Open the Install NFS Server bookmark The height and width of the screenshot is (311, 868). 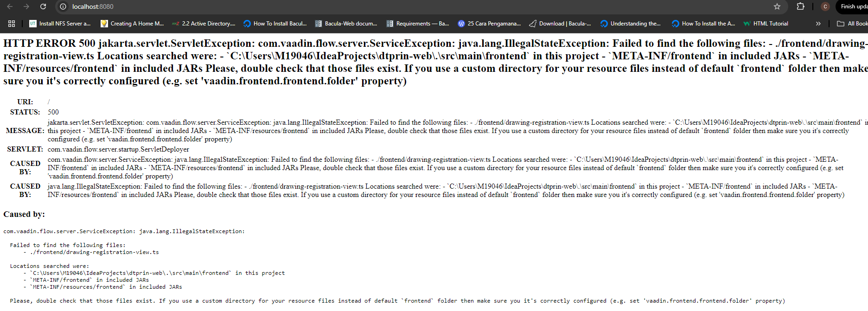pyautogui.click(x=60, y=24)
